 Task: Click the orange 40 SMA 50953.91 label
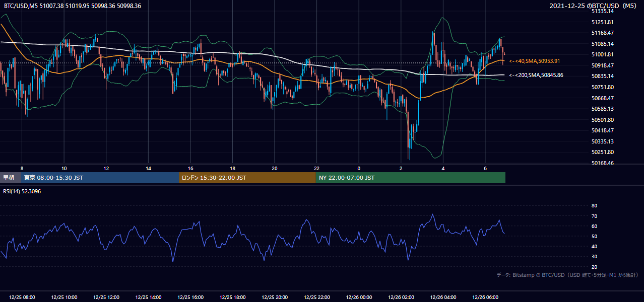[x=535, y=61]
